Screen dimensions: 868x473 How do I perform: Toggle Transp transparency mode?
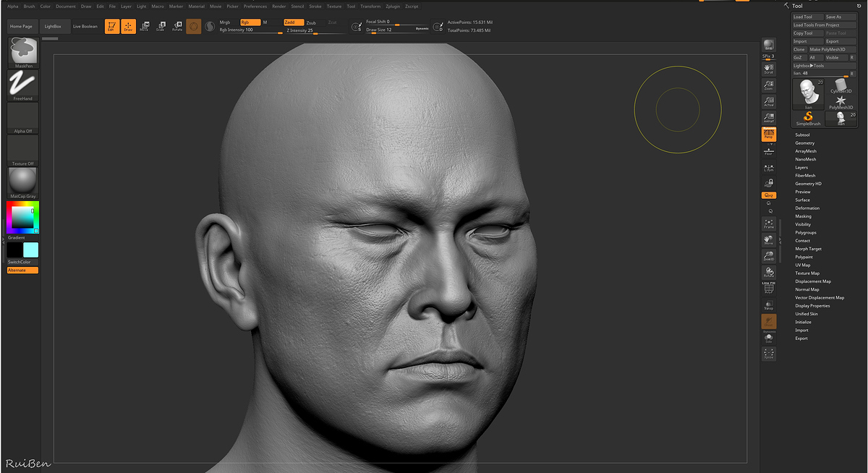coord(769,305)
